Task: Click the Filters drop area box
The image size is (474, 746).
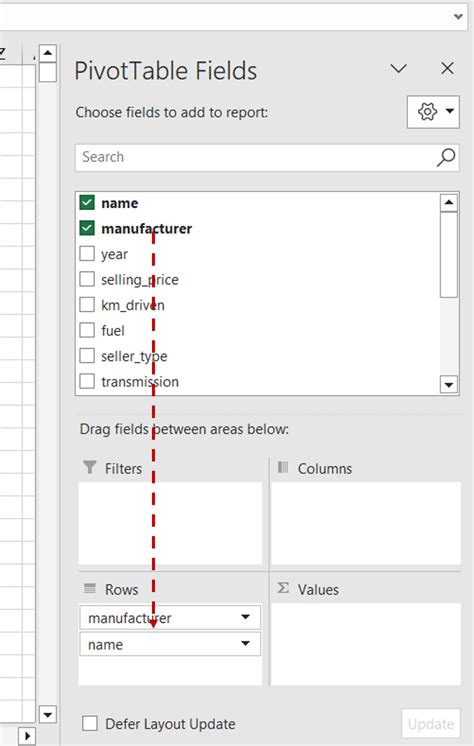Action: click(170, 523)
